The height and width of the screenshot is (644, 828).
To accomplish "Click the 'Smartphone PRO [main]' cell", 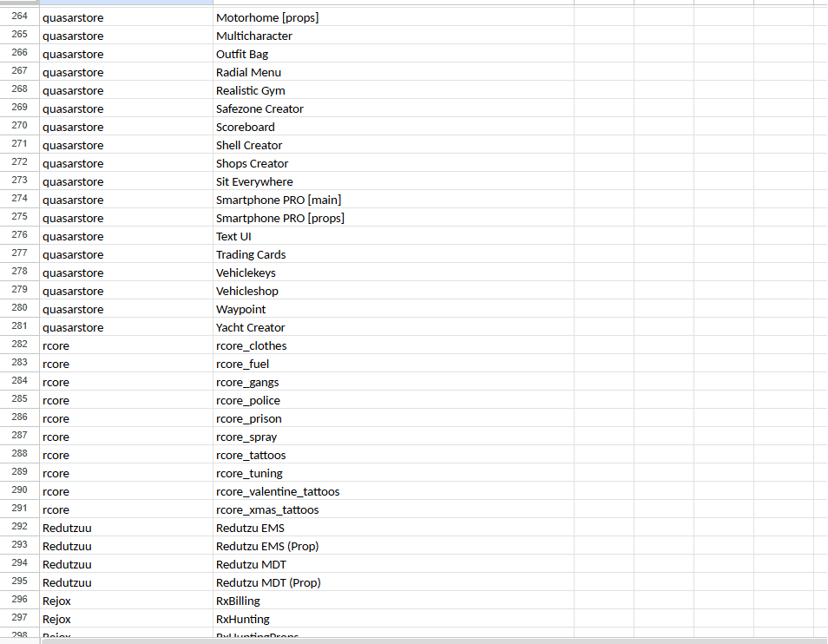I will pos(393,200).
